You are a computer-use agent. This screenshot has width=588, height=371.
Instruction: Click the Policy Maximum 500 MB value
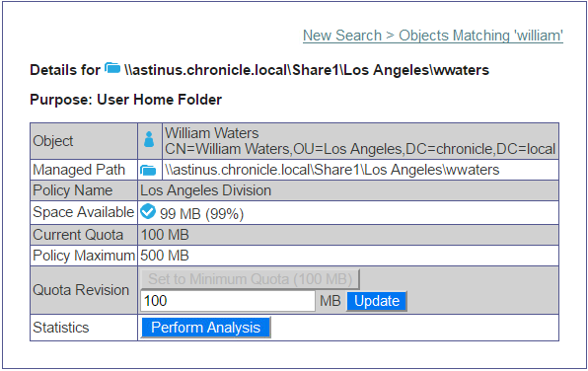click(x=165, y=256)
